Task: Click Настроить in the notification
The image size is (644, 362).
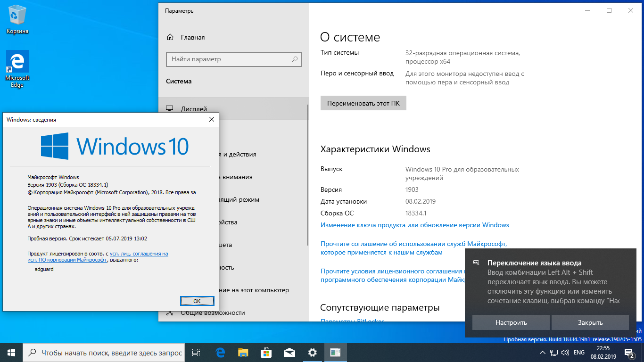Action: (x=511, y=322)
